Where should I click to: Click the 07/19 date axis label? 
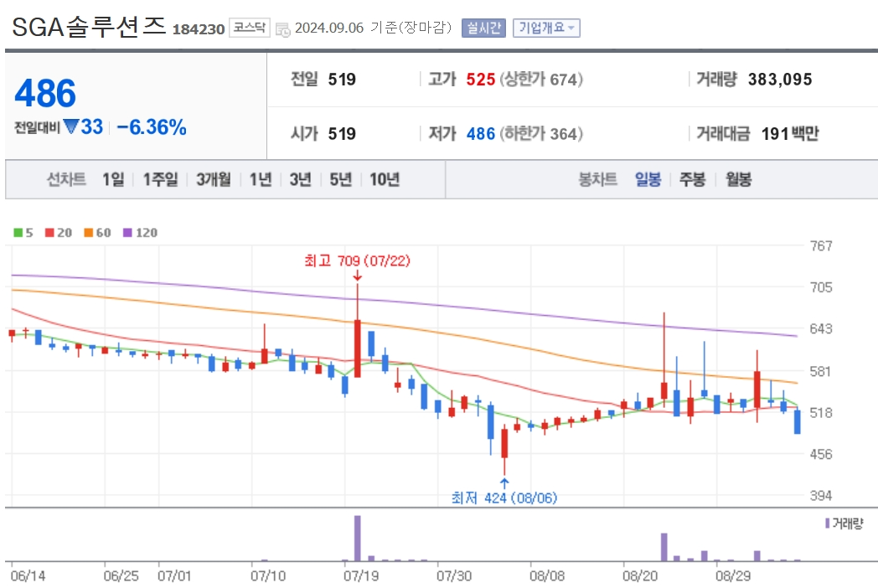point(360,575)
